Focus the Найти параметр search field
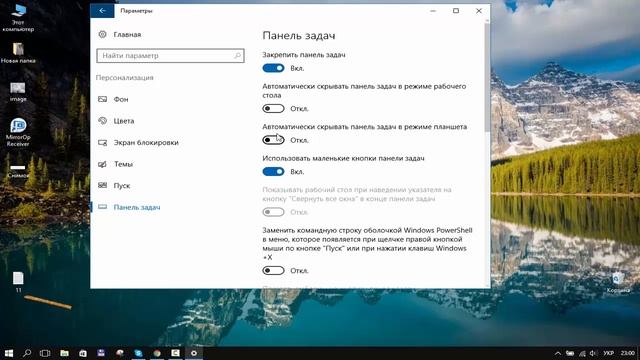 coord(170,56)
